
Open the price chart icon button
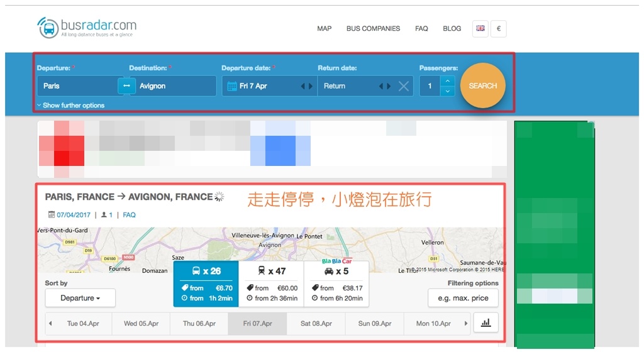point(486,323)
